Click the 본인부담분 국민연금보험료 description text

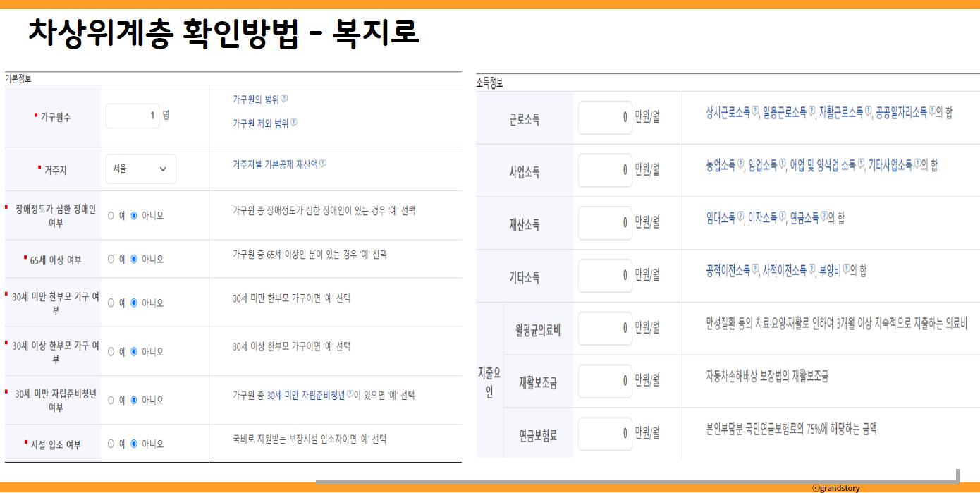(x=791, y=429)
